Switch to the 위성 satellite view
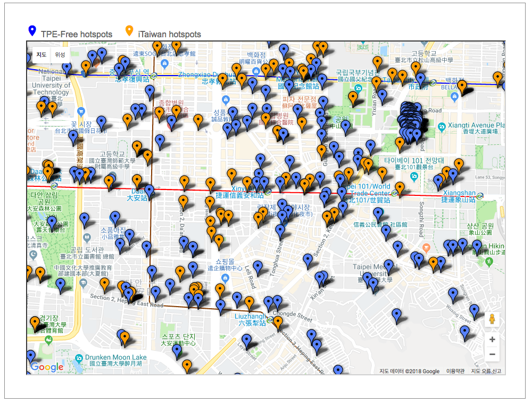Screen dimensions: 532x403 coord(60,55)
